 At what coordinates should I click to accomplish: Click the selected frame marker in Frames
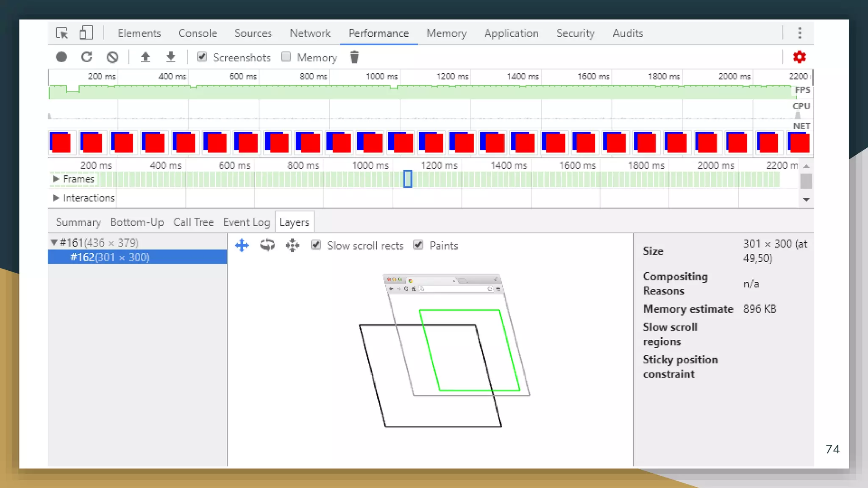pos(408,179)
